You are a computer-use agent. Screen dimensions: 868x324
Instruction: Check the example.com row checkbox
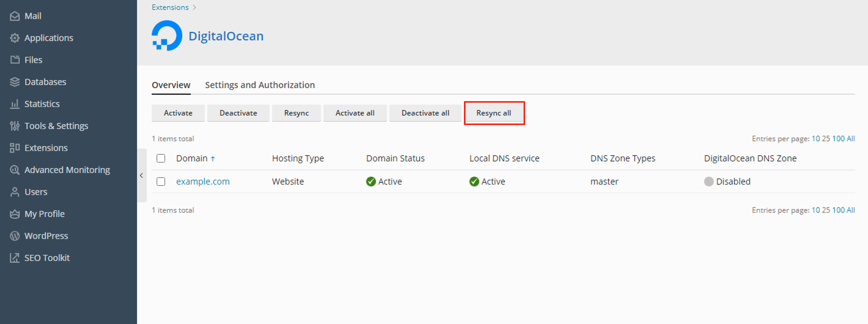161,181
